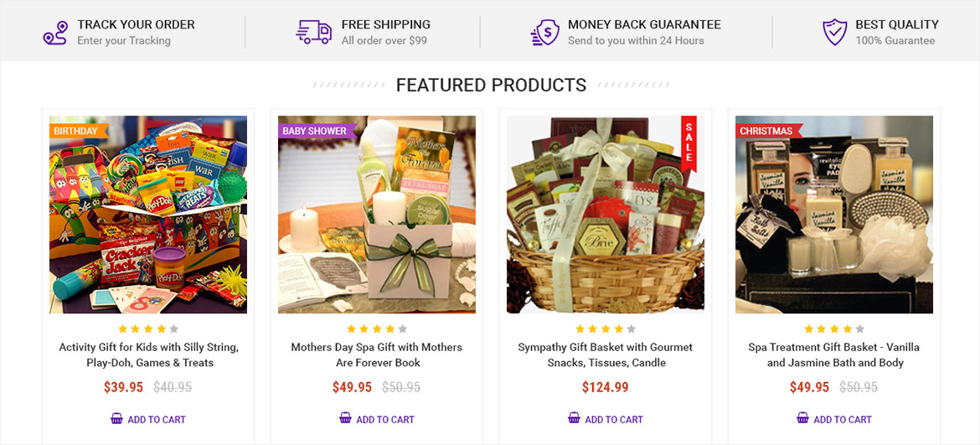Open Mothers Day Spa Gift product title link
Screen dimensions: 980x445
pos(377,355)
